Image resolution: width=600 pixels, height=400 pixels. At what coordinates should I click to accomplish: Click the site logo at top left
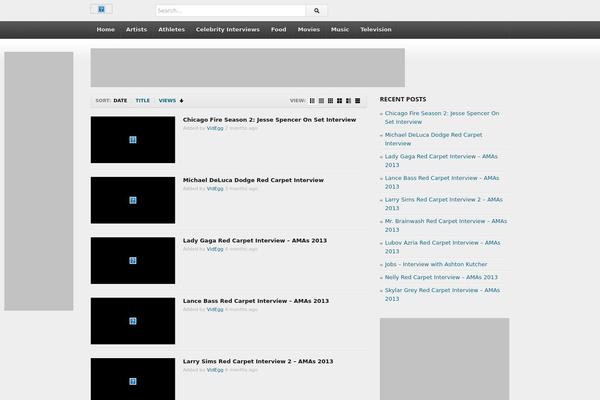[101, 9]
